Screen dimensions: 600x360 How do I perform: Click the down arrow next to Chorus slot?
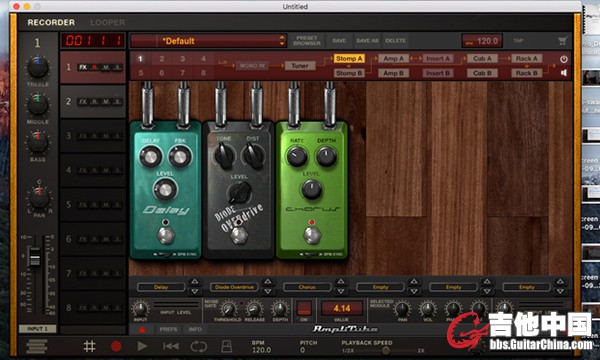pos(341,292)
